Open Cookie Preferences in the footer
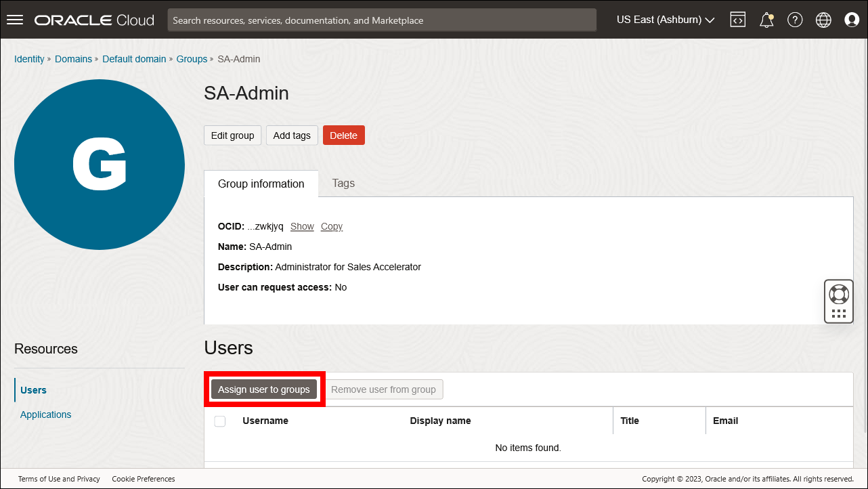Screen dimensions: 868x489 pyautogui.click(x=143, y=479)
